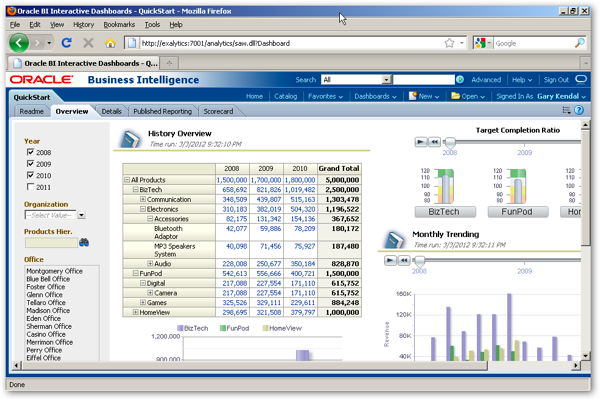Uncheck the 2008 year checkbox
The width and height of the screenshot is (600, 400).
(30, 152)
